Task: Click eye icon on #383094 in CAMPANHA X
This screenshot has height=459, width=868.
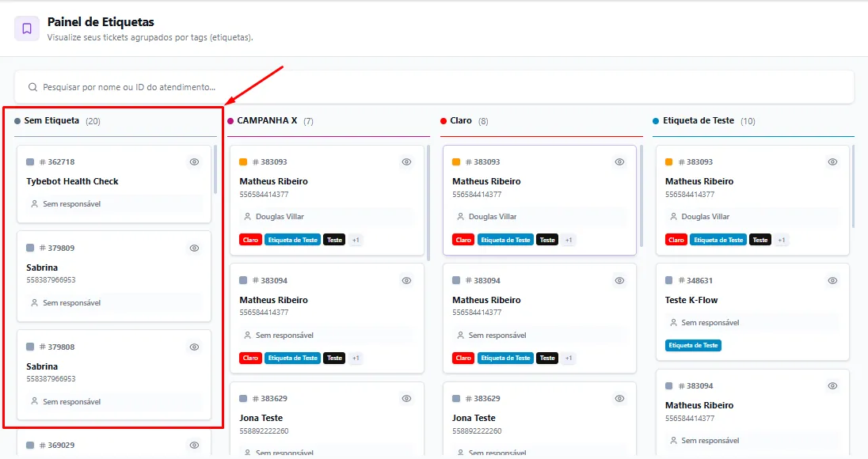Action: (x=407, y=280)
